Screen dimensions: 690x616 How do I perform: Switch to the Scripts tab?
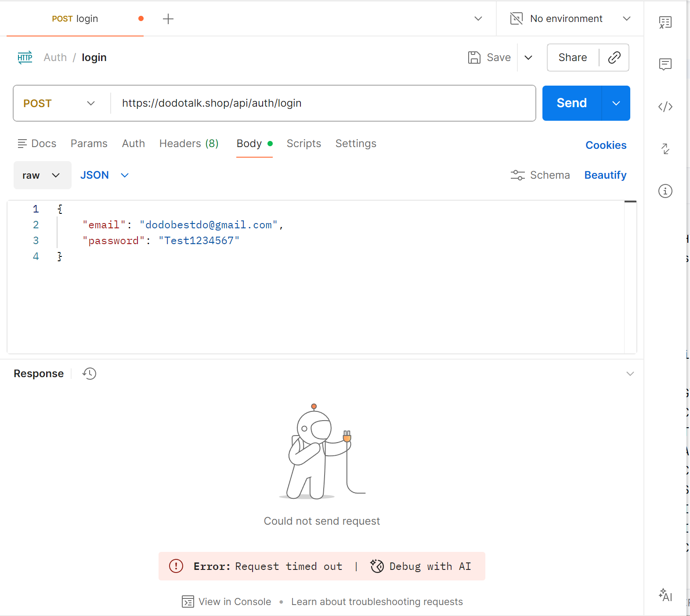pyautogui.click(x=304, y=144)
